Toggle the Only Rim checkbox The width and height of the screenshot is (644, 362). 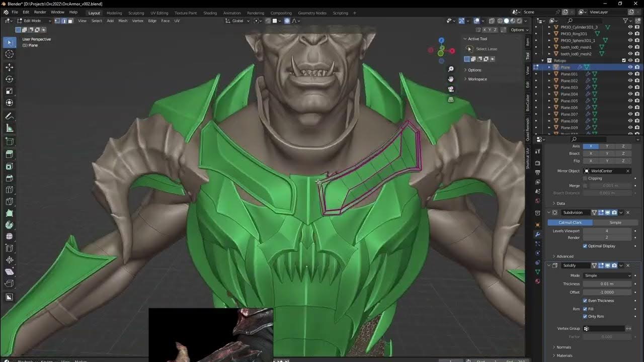585,316
